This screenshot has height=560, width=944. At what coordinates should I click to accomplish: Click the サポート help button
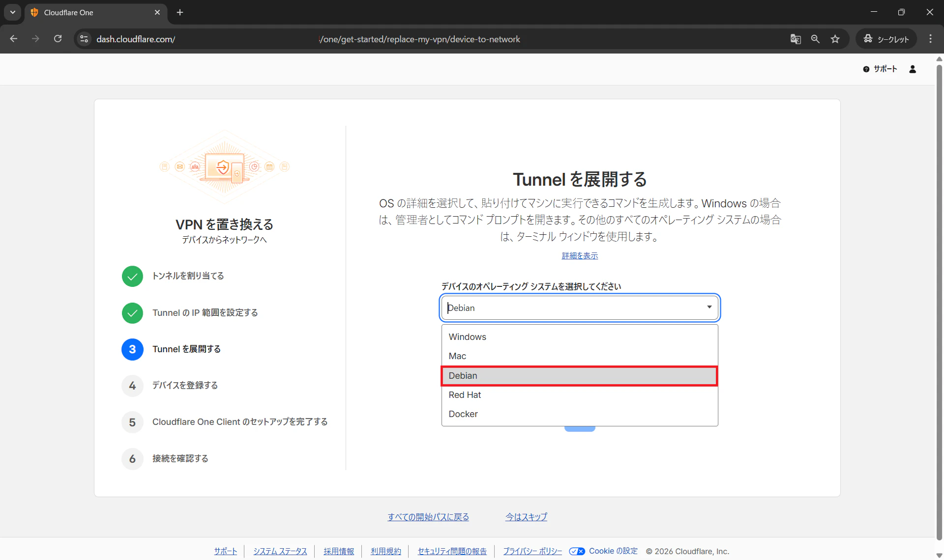tap(880, 69)
